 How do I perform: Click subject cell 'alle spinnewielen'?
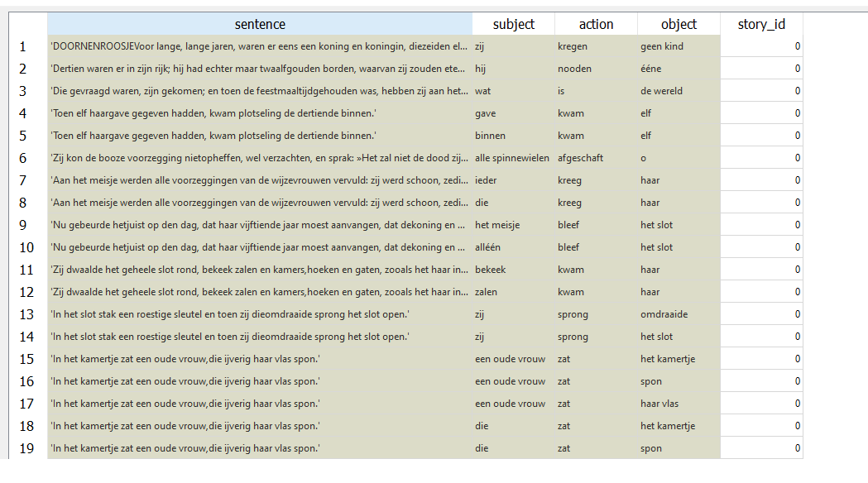click(513, 158)
